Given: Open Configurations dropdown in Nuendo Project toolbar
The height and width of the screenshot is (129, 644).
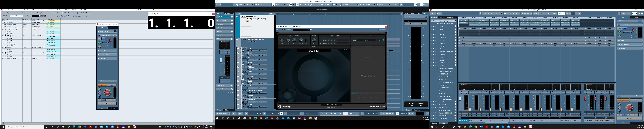Looking at the screenshot, I should click(239, 5).
